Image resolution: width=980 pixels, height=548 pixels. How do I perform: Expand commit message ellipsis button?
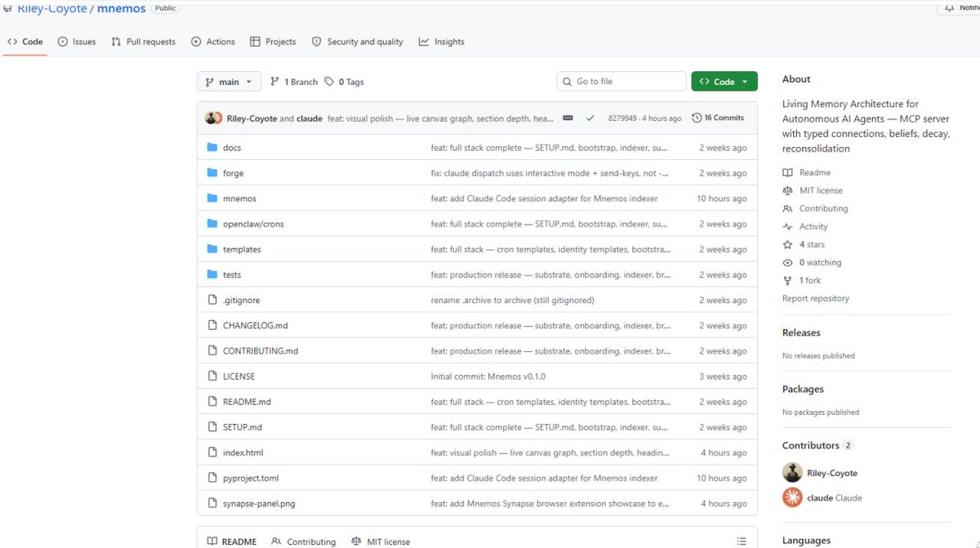pyautogui.click(x=568, y=118)
